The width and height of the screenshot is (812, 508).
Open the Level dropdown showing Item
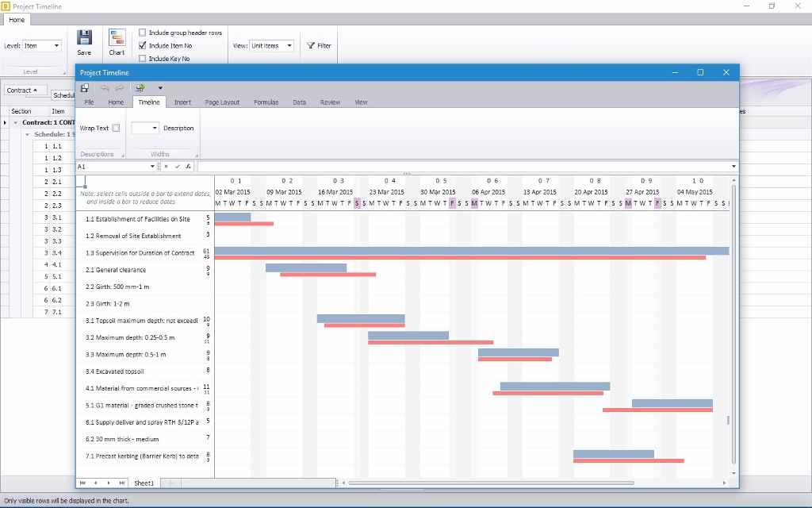[x=41, y=45]
